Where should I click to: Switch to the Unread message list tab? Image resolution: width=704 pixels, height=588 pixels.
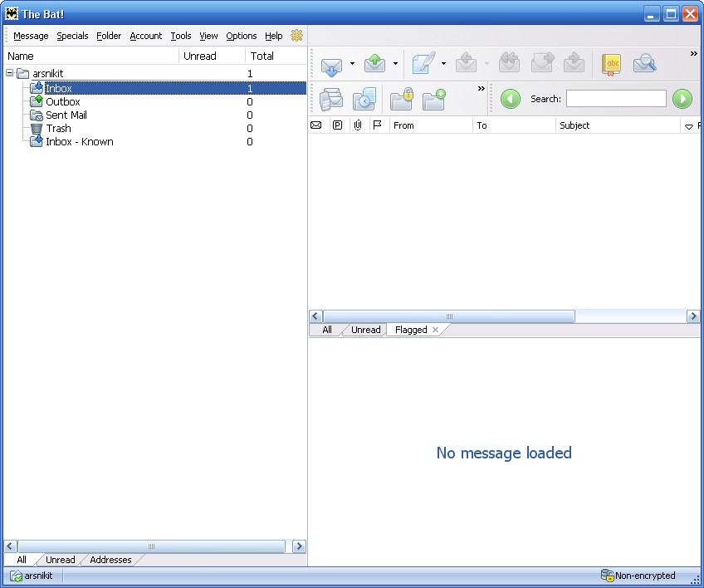pos(365,330)
